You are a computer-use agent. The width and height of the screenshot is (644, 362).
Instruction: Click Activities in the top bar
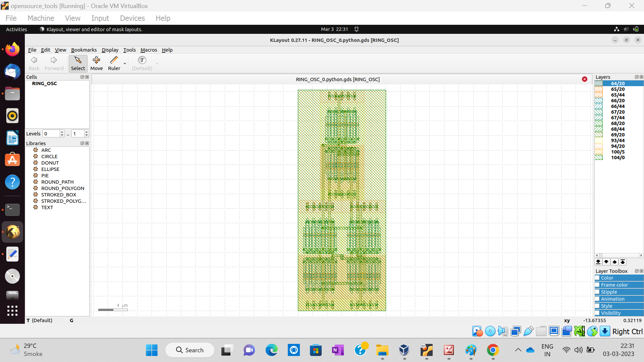[16, 29]
